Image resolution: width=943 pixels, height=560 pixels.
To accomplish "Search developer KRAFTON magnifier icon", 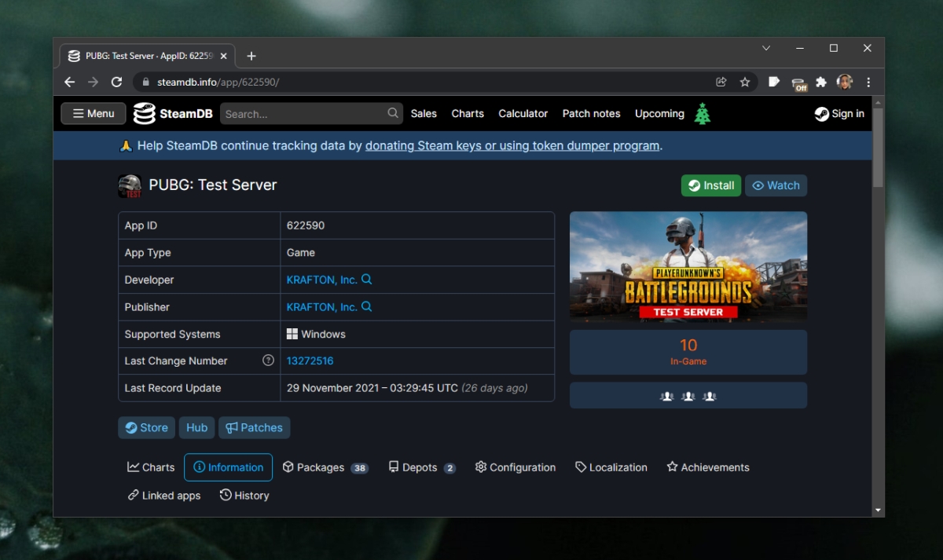I will coord(366,280).
